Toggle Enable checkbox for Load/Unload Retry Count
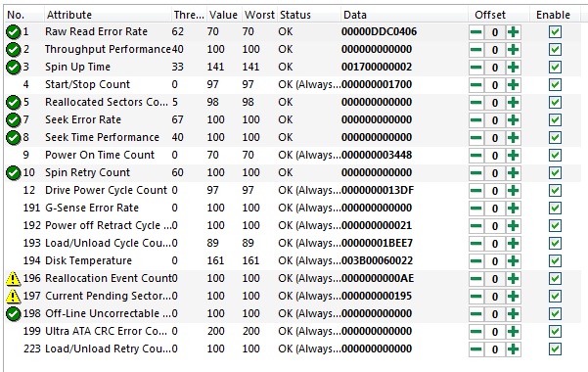588x372 pixels. (555, 349)
